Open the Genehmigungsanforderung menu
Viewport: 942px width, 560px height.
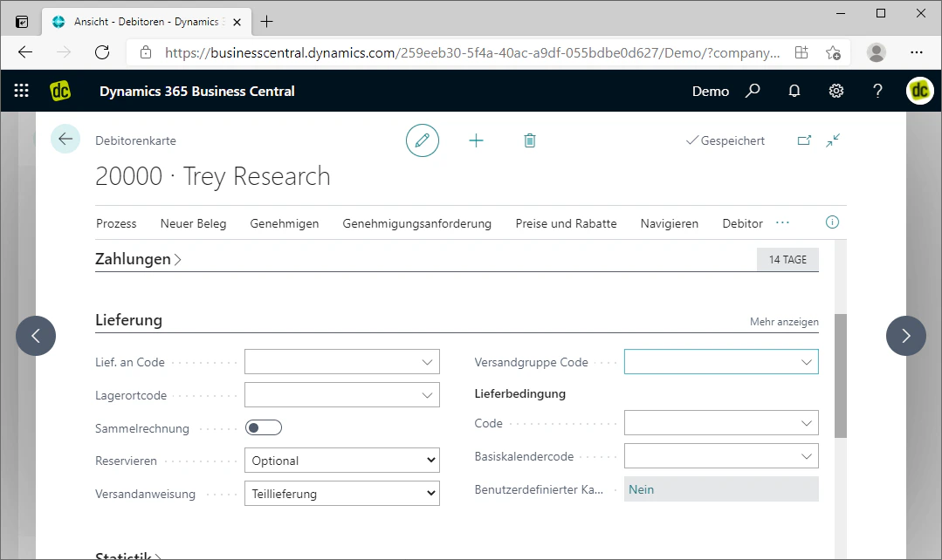[417, 223]
